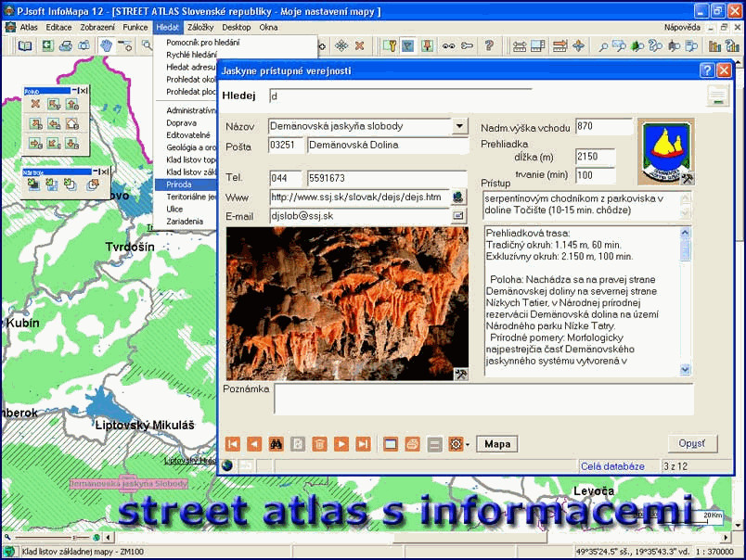Open the Desktop menu

[236, 27]
